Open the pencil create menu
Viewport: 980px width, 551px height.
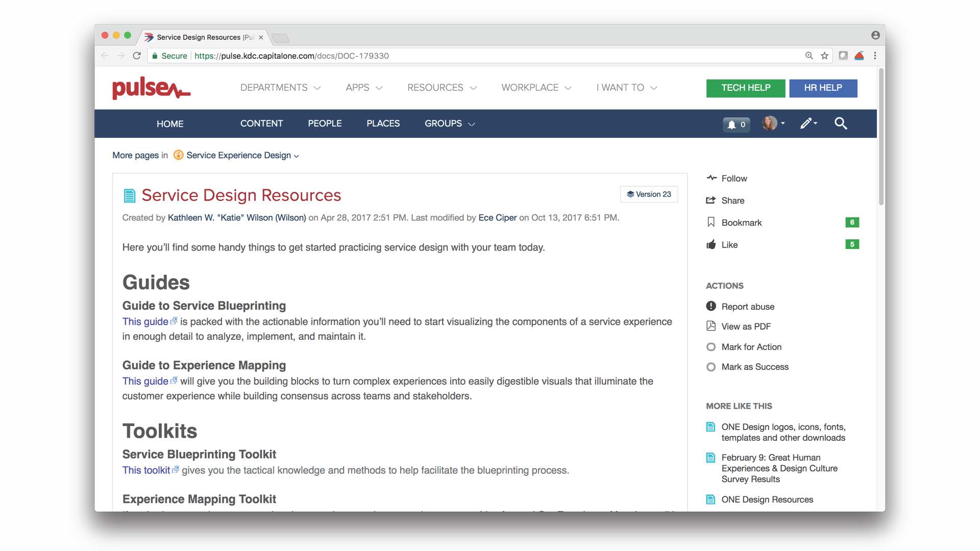tap(808, 123)
